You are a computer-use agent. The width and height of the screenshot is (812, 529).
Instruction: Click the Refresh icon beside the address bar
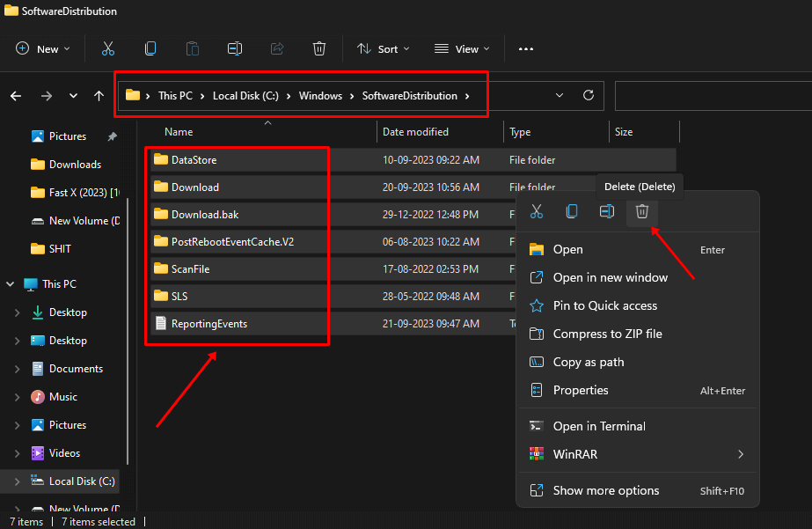tap(588, 95)
